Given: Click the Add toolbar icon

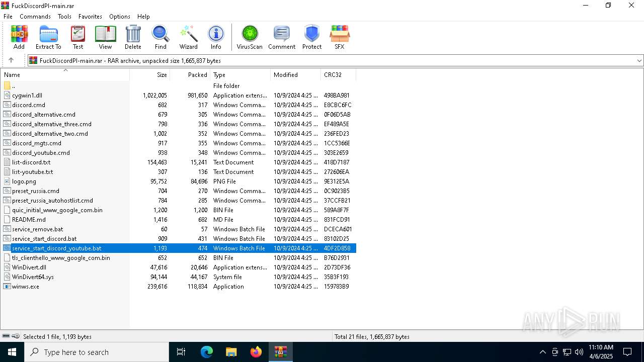Looking at the screenshot, I should (19, 38).
